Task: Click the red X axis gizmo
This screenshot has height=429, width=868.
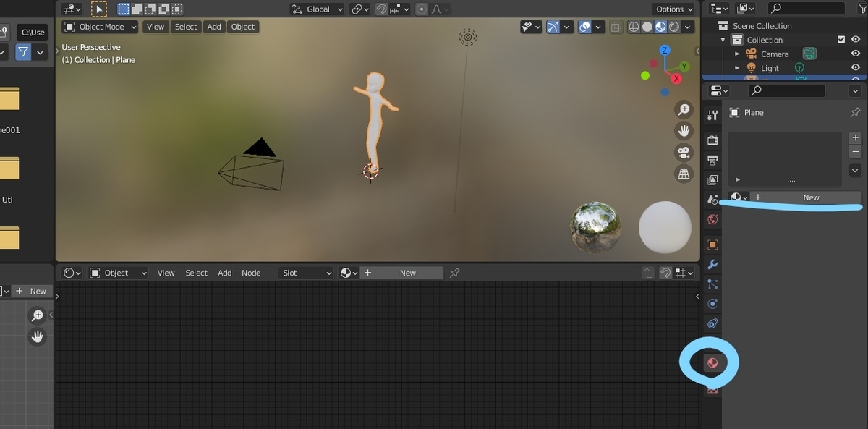Action: pos(676,78)
